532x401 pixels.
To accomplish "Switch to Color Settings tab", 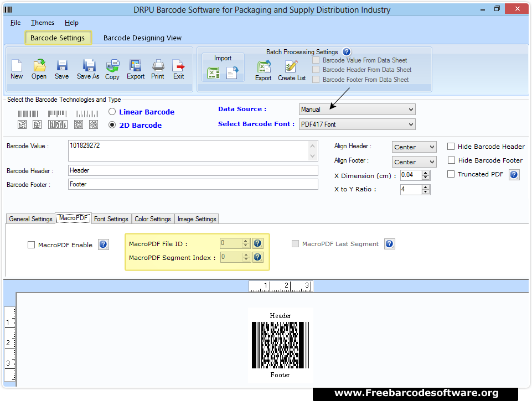I will pyautogui.click(x=153, y=219).
